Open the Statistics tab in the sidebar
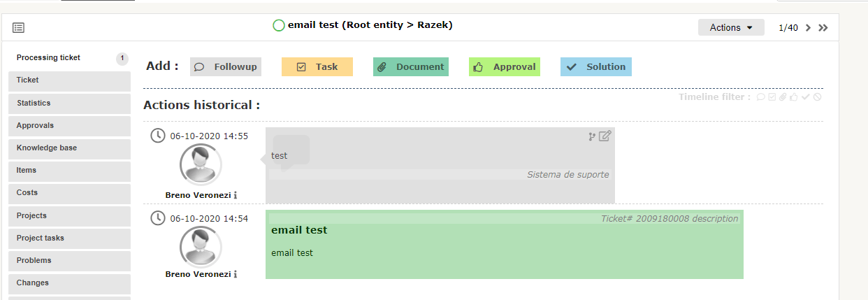The width and height of the screenshot is (868, 300). [x=69, y=103]
